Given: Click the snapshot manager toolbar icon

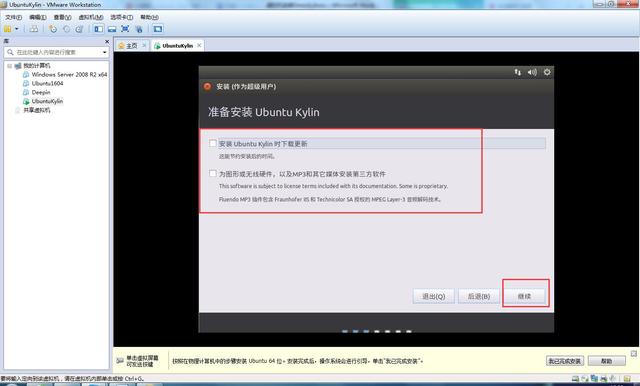Looking at the screenshot, I should (x=80, y=29).
